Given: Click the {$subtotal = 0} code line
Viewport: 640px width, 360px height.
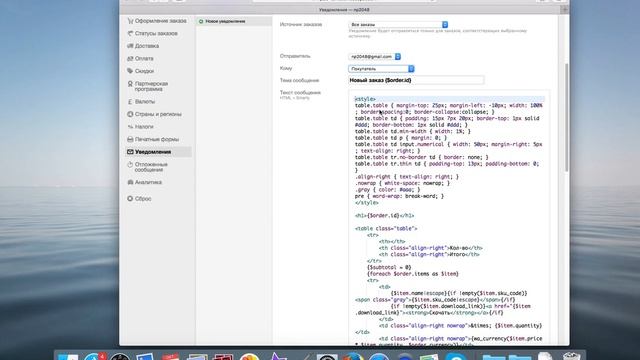Looking at the screenshot, I should [389, 268].
